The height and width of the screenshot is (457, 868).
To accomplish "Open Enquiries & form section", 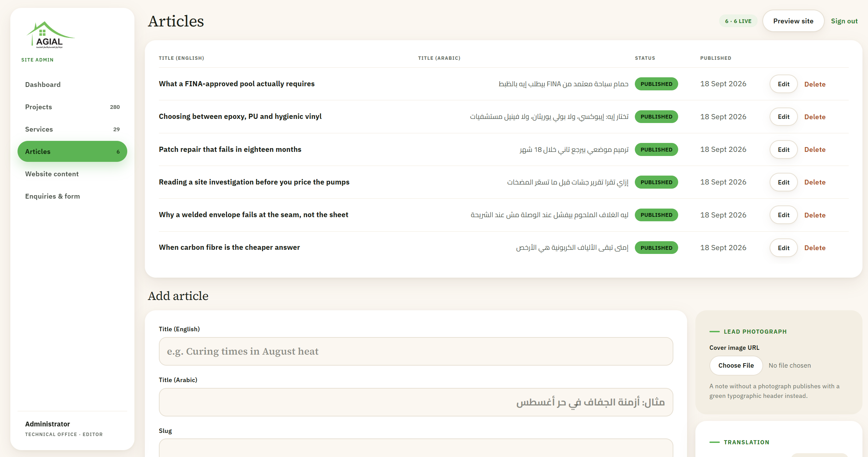I will (72, 196).
